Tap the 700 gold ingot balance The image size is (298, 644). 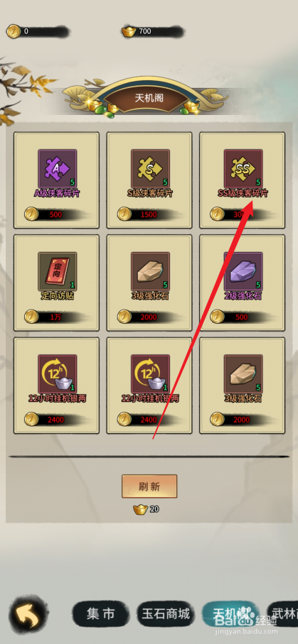tap(152, 31)
